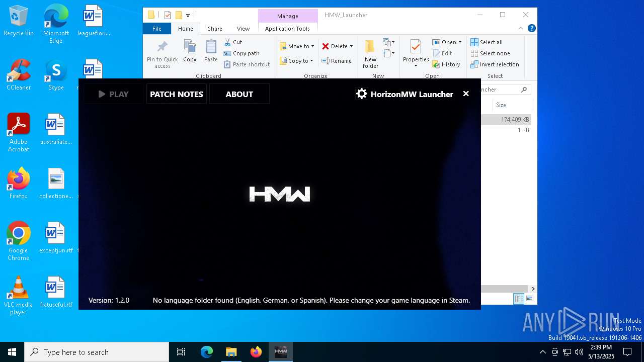Open Skype desktop shortcut
The image size is (644, 362).
coord(56,75)
